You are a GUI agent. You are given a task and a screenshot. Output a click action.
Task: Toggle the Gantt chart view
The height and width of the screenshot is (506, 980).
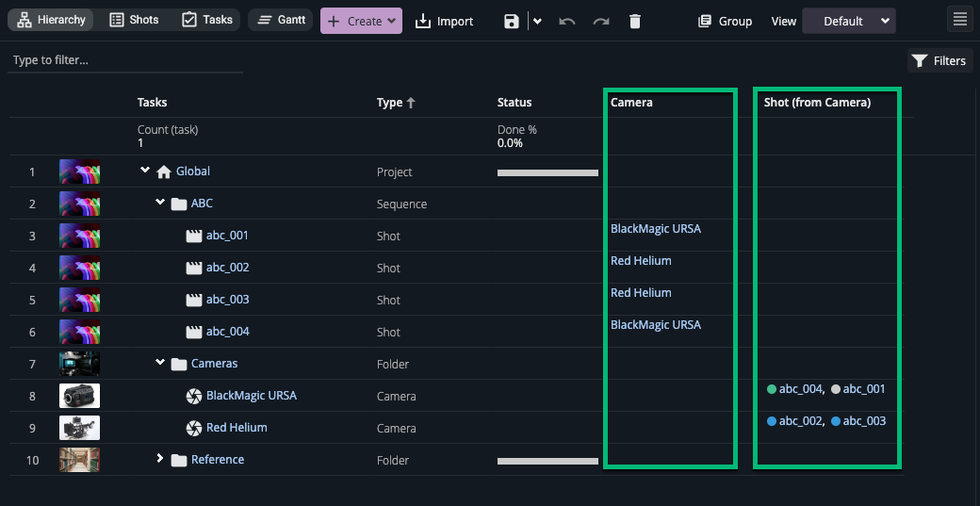tap(281, 20)
